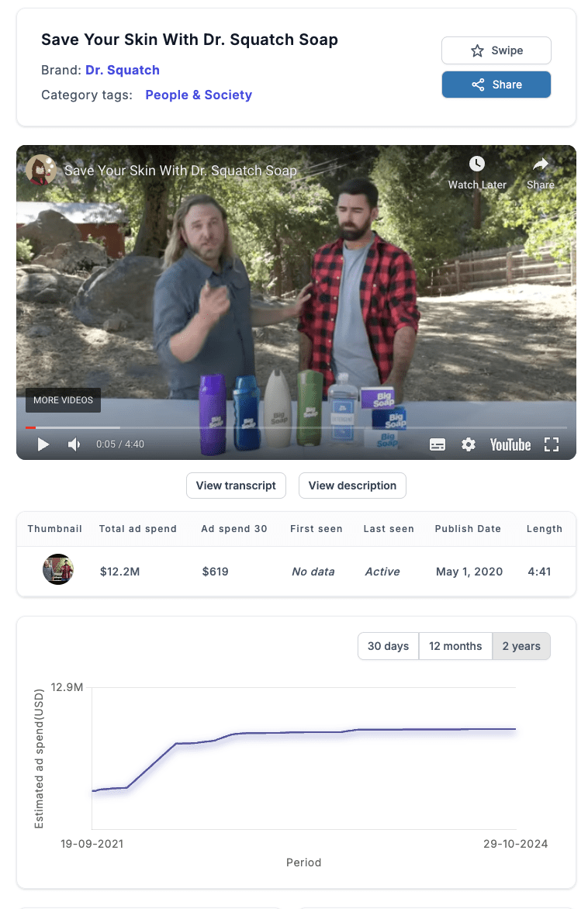
Task: Click the channel avatar on the video
Action: (40, 169)
